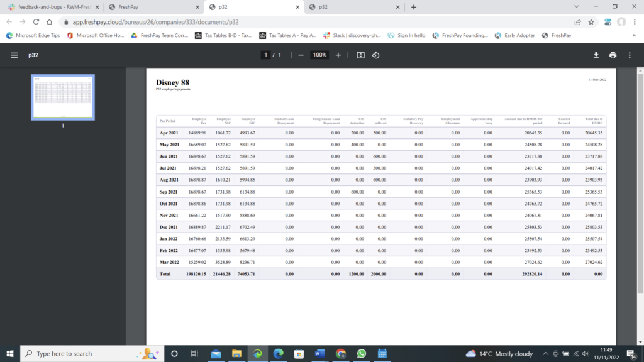Show more bookmarks chevron
The image size is (644, 362).
click(x=634, y=35)
